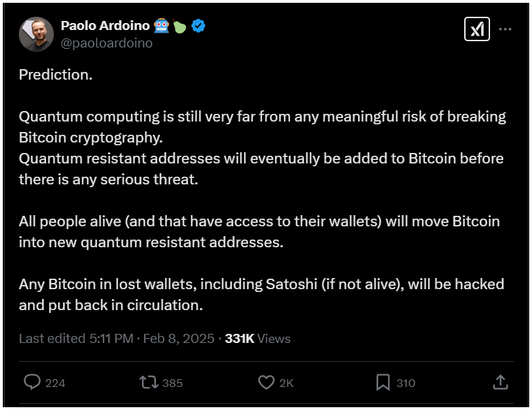Click the blue verified checkmark badge
This screenshot has width=532, height=410.
pos(199,26)
